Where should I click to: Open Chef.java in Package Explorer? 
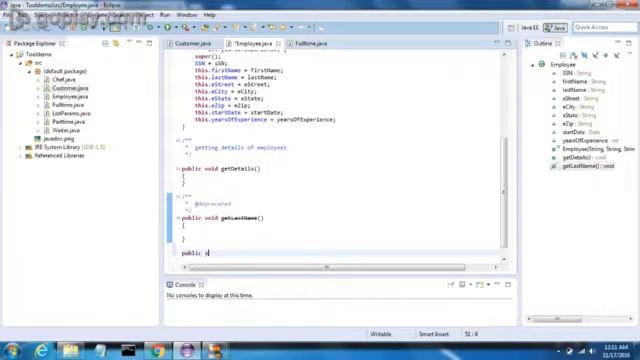coord(64,80)
